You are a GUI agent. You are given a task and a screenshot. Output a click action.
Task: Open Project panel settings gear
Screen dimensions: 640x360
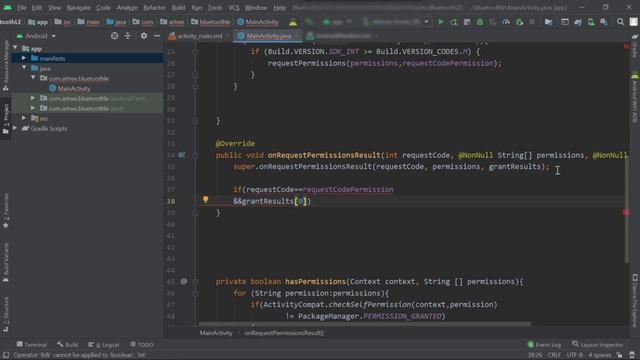click(x=144, y=36)
